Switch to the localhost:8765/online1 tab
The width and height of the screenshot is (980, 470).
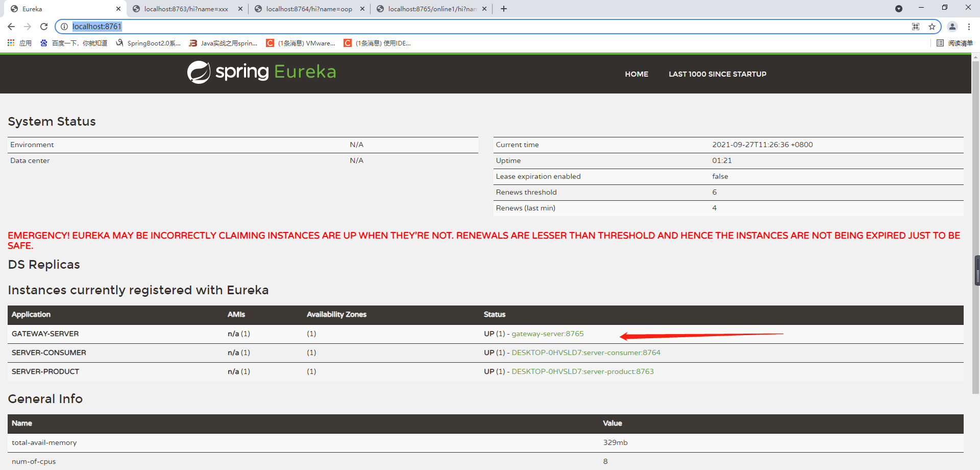[430, 9]
